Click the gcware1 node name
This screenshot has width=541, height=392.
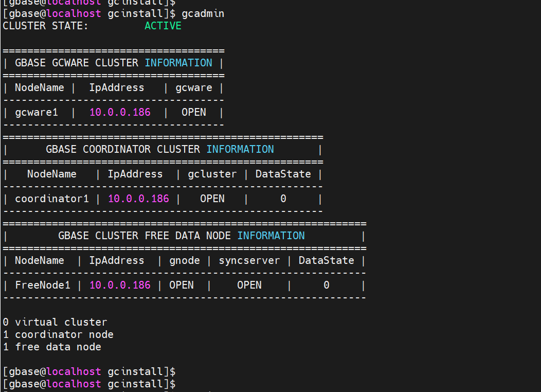(x=37, y=113)
